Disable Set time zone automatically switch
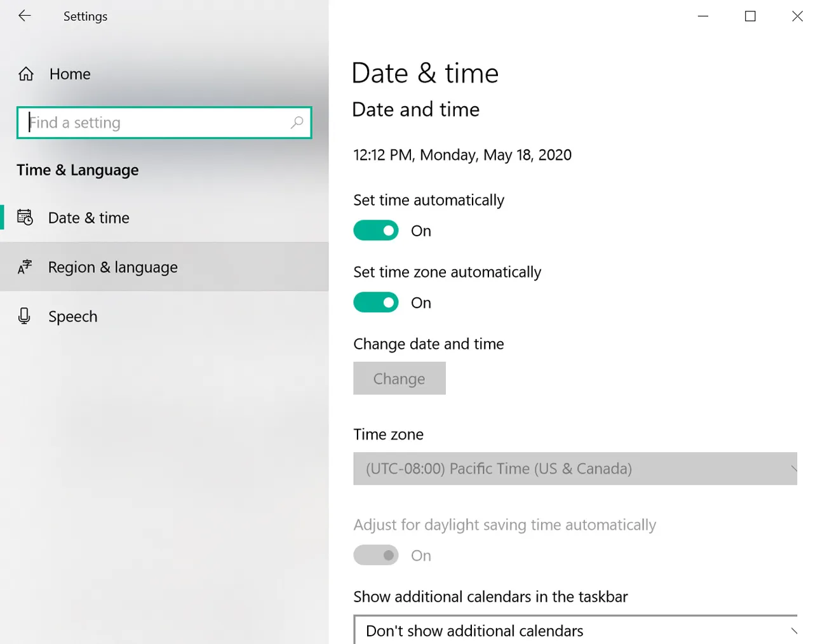 pos(376,302)
